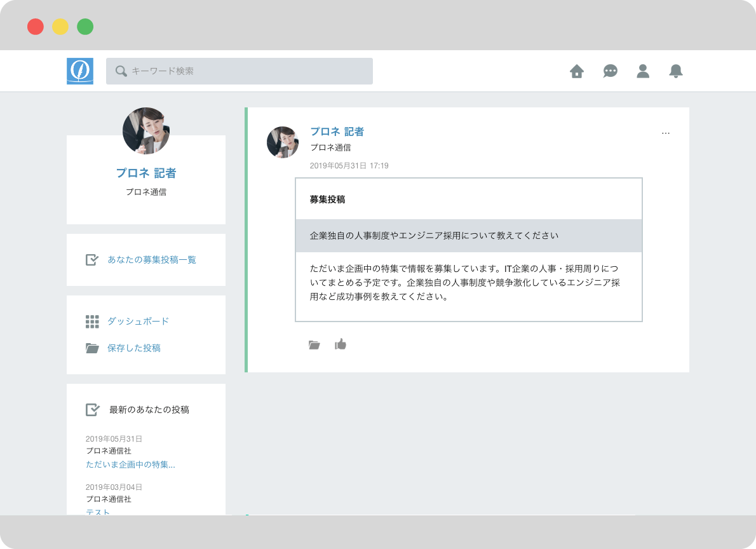
Task: Click the checkmark icon beside あなたの募集投稿一覧
Action: [x=92, y=260]
